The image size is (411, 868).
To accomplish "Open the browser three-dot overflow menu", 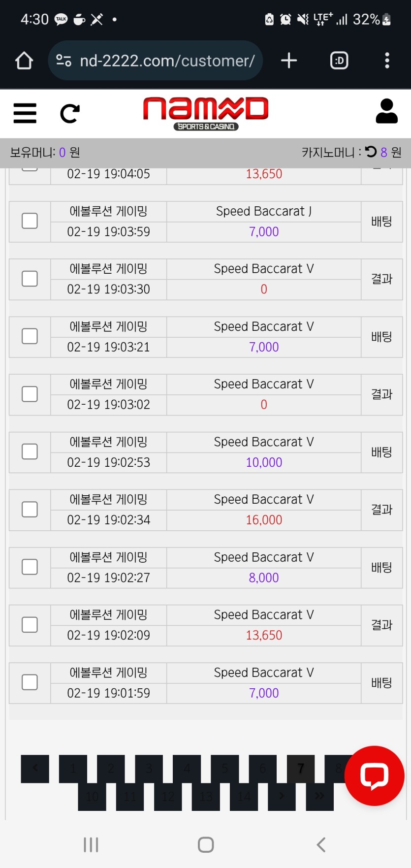I will [x=387, y=61].
